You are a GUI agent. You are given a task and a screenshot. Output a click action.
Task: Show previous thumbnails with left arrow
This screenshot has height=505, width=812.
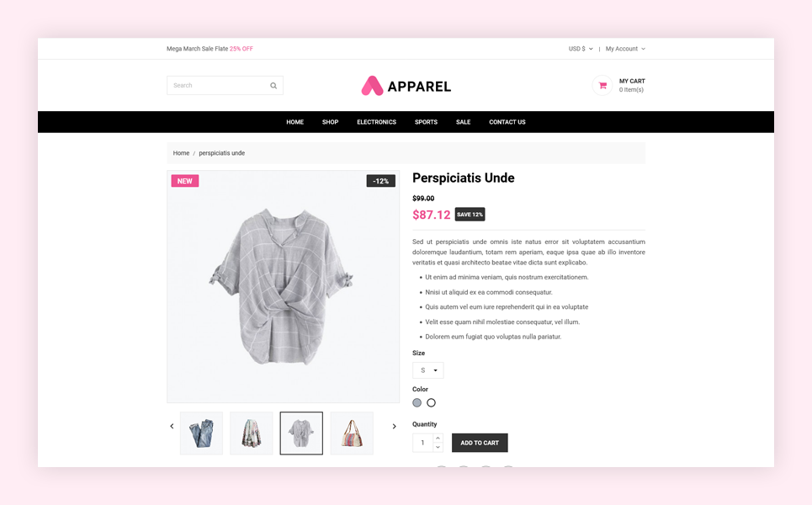click(172, 426)
